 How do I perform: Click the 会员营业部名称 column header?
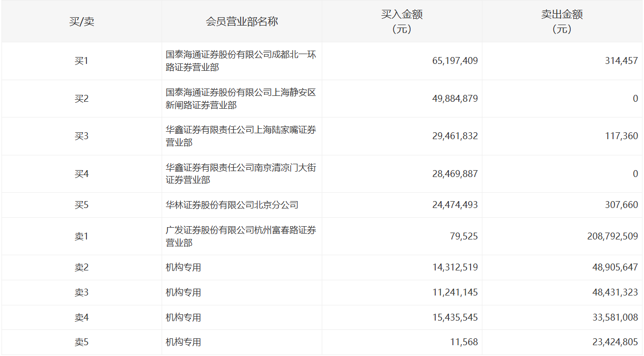click(x=242, y=22)
